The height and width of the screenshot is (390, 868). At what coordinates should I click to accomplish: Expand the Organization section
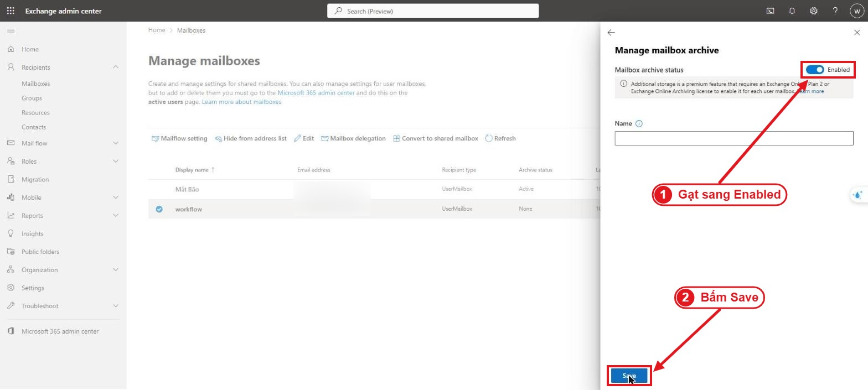[x=115, y=270]
